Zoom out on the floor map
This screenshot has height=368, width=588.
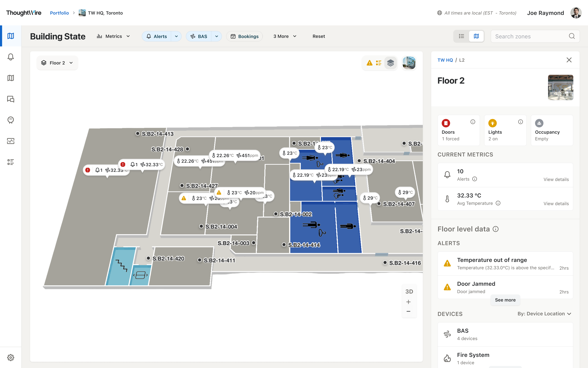coord(408,311)
